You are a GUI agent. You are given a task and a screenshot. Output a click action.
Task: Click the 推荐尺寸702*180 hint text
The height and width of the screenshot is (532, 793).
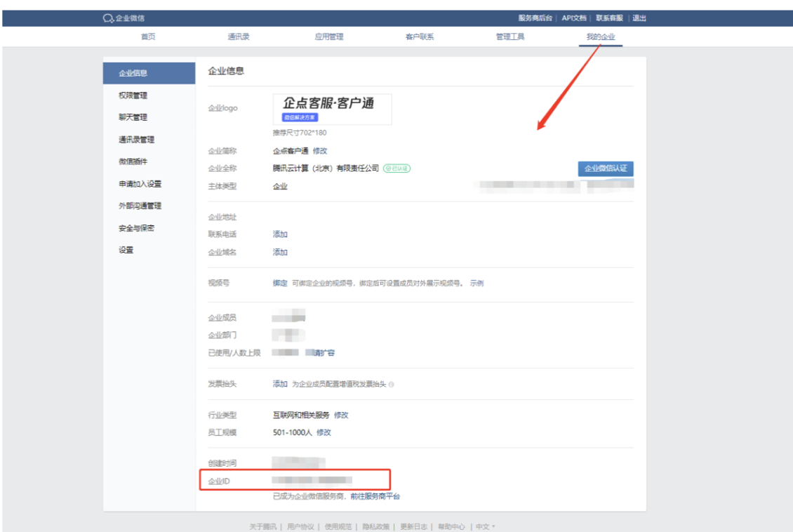(x=300, y=133)
